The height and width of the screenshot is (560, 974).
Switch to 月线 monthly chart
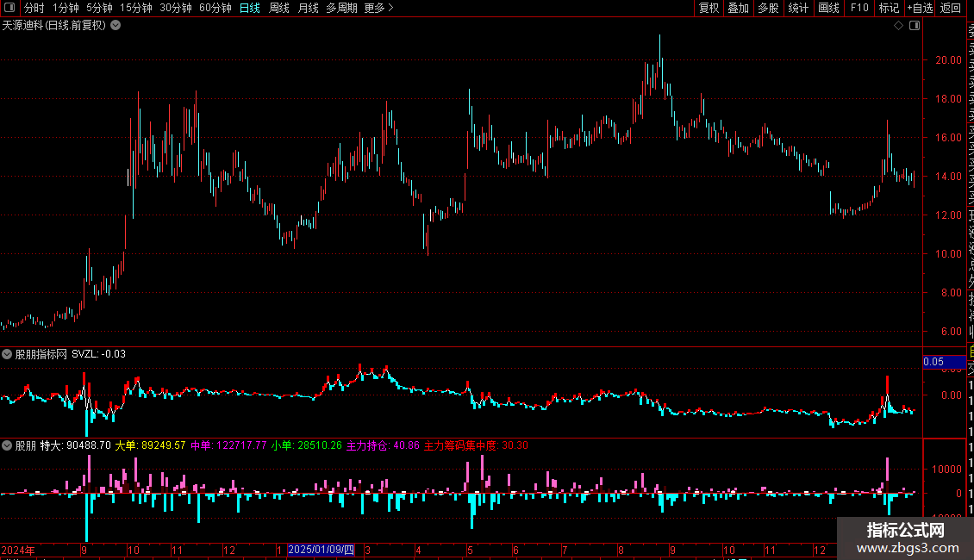click(x=308, y=8)
